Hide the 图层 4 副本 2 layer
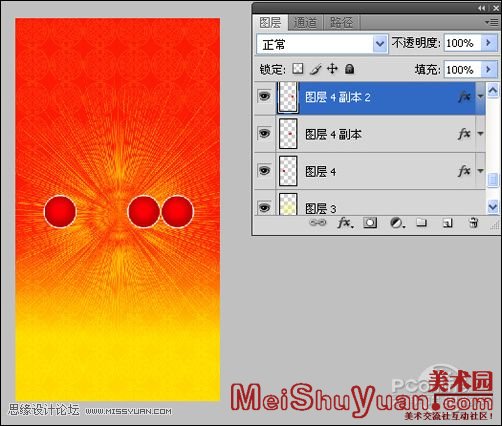 tap(265, 97)
